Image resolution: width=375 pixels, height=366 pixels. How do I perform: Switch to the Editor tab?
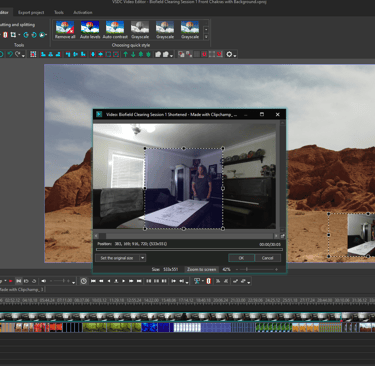tap(4, 12)
